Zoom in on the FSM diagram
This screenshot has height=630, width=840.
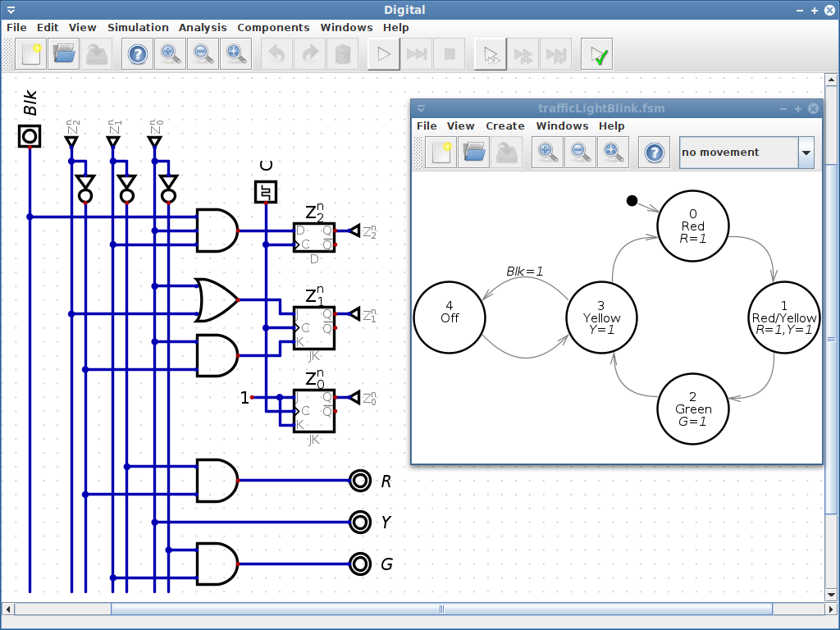coord(547,153)
